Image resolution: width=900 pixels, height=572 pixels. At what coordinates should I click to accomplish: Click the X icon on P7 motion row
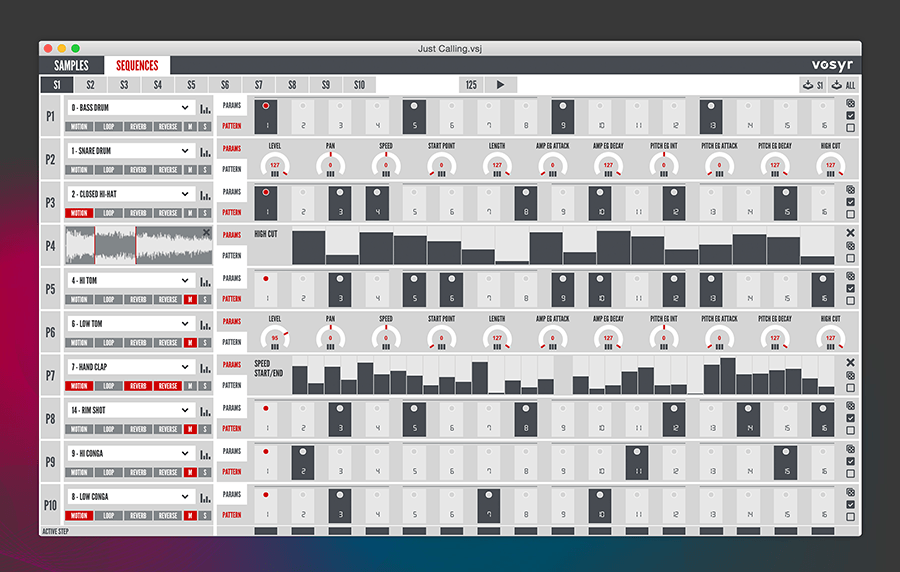[x=850, y=363]
